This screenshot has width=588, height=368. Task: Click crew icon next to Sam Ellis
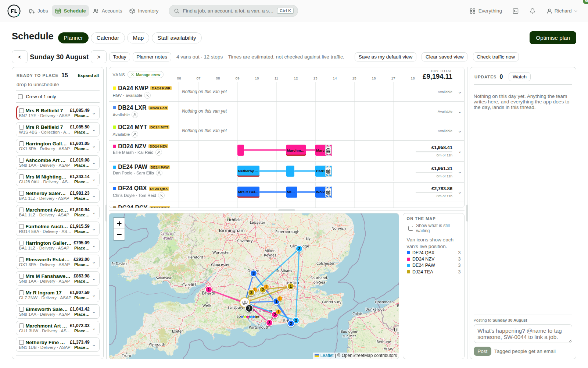159,173
